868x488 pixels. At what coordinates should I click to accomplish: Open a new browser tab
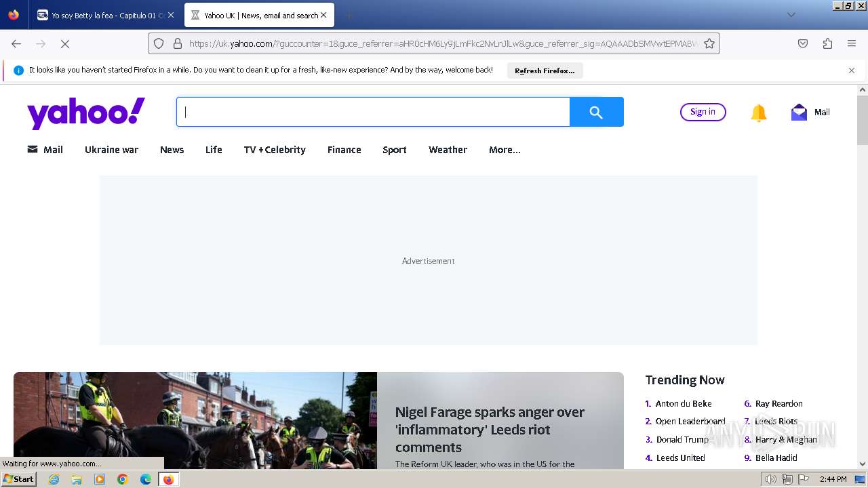click(x=349, y=15)
